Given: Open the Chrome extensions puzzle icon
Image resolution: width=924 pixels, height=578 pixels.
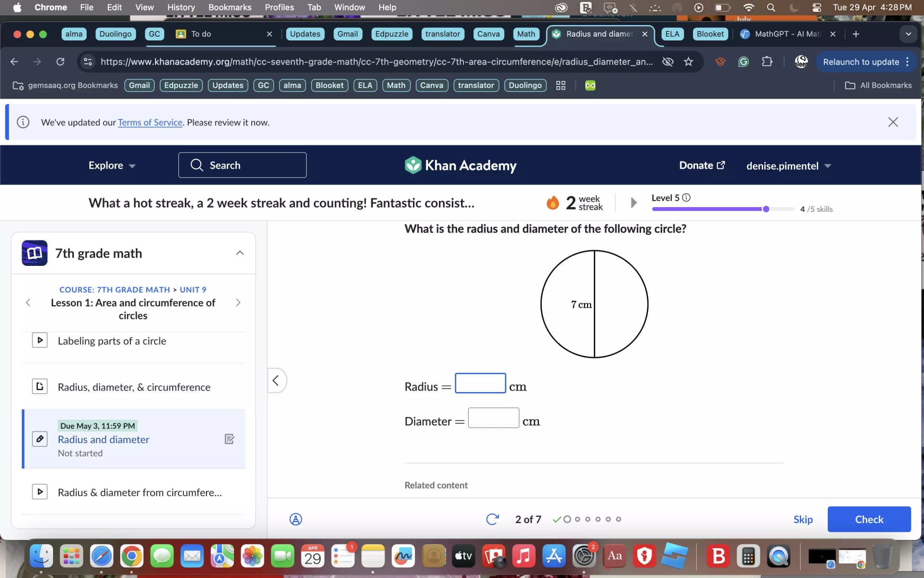Looking at the screenshot, I should point(767,62).
